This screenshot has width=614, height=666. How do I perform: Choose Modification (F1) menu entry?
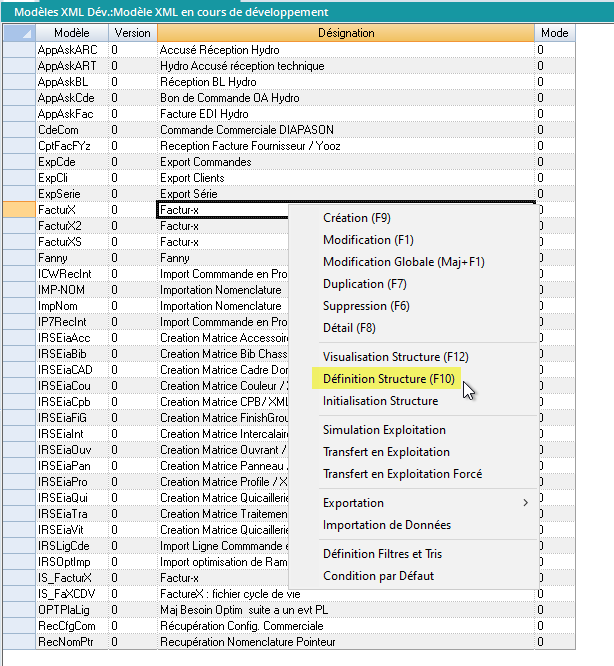pos(370,240)
